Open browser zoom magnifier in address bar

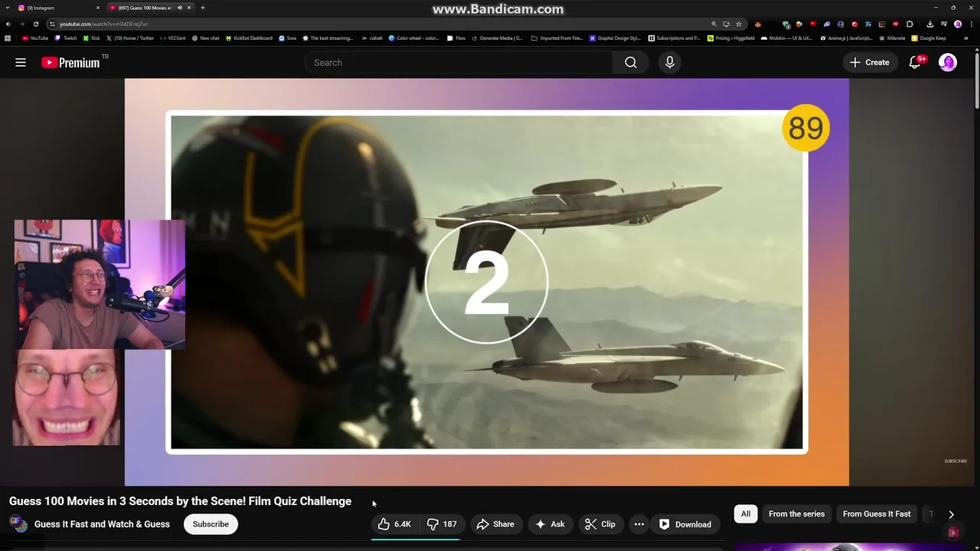point(714,24)
